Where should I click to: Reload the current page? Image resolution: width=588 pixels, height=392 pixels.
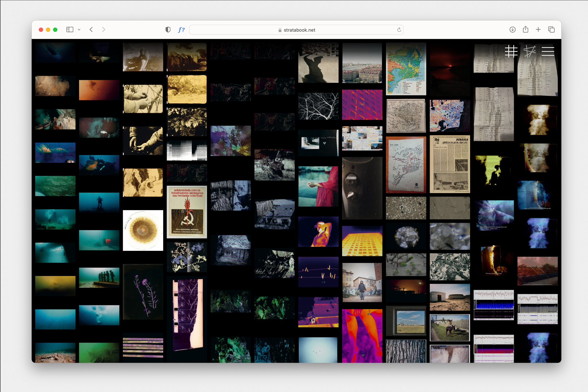pyautogui.click(x=399, y=30)
